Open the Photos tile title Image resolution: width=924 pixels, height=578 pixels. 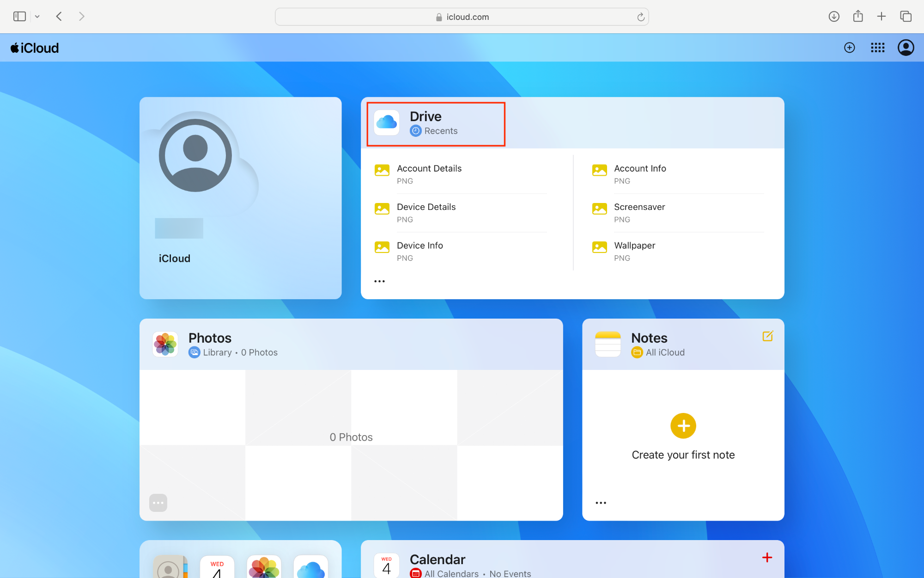210,338
